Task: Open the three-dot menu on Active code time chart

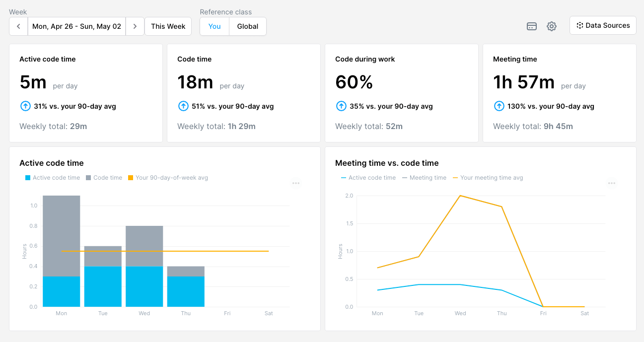Action: pos(296,183)
